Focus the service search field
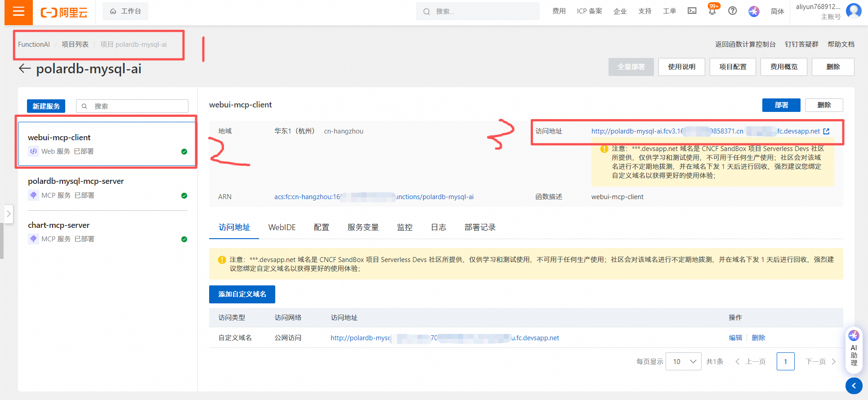Viewport: 868px width, 400px height. click(x=132, y=106)
